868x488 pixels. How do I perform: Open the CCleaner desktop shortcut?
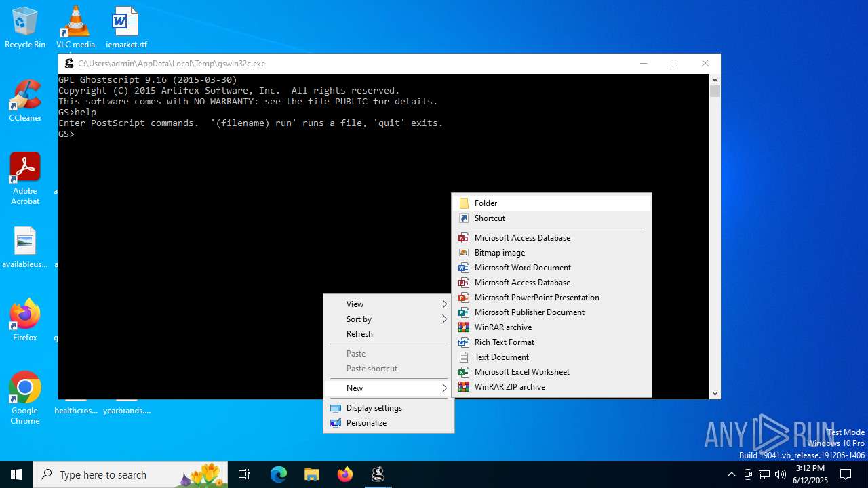tap(25, 100)
